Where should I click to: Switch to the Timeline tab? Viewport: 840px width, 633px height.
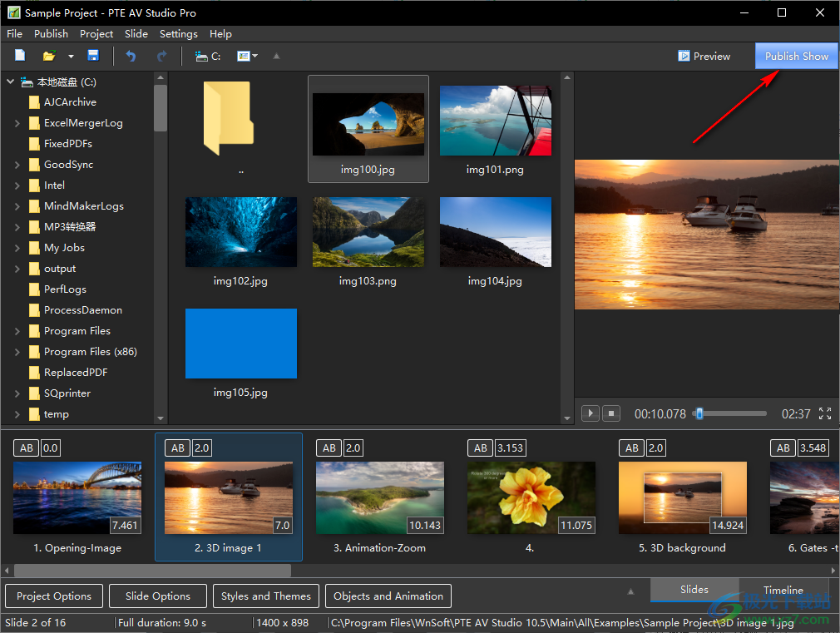pyautogui.click(x=783, y=590)
